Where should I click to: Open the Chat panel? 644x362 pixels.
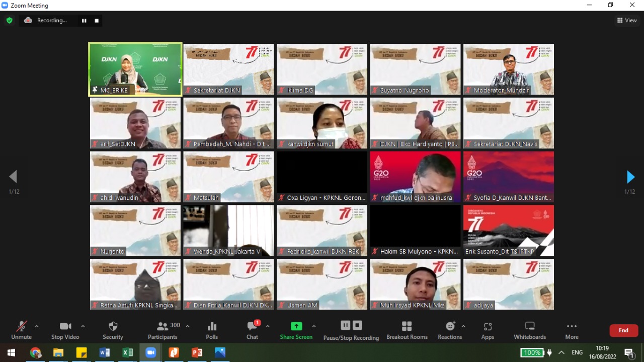tap(252, 330)
